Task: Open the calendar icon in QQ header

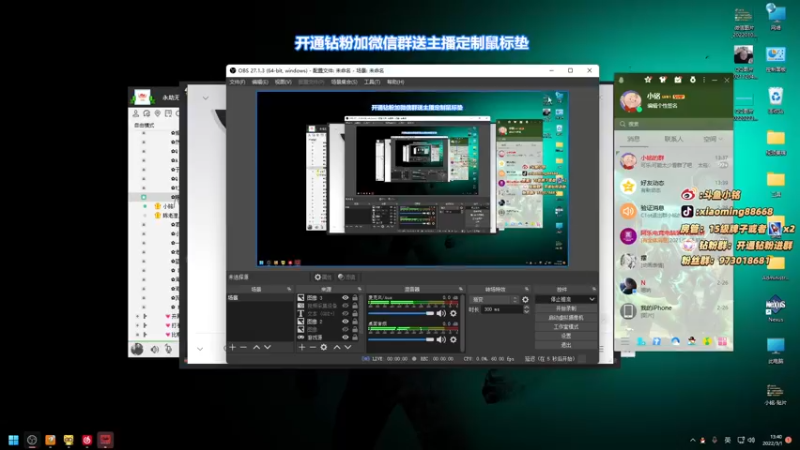Action: [678, 80]
